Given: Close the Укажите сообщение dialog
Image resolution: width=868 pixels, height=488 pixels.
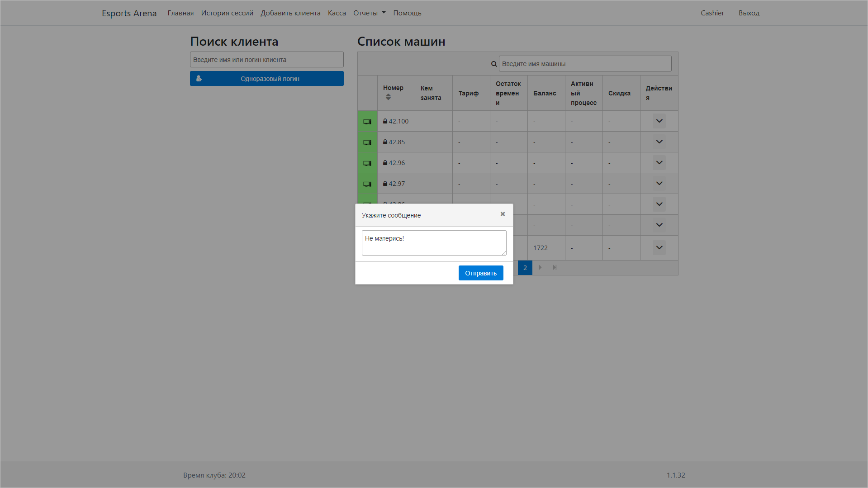Looking at the screenshot, I should pyautogui.click(x=503, y=214).
